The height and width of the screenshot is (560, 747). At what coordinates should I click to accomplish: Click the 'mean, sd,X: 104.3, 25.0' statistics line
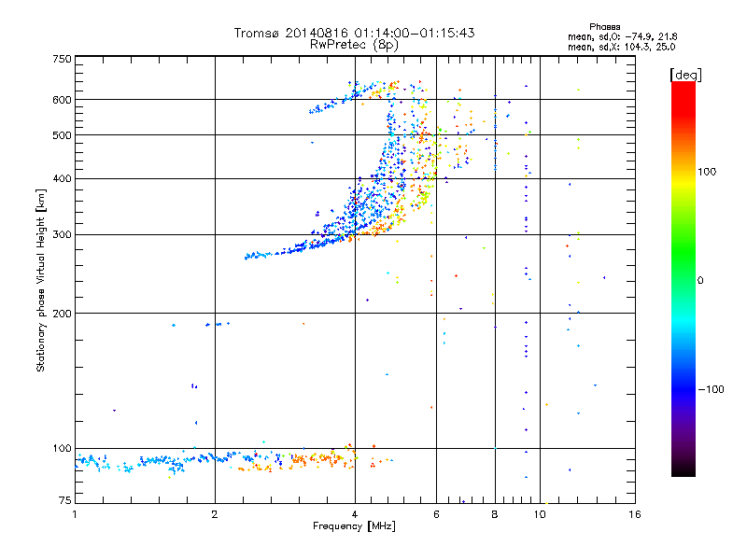click(621, 48)
